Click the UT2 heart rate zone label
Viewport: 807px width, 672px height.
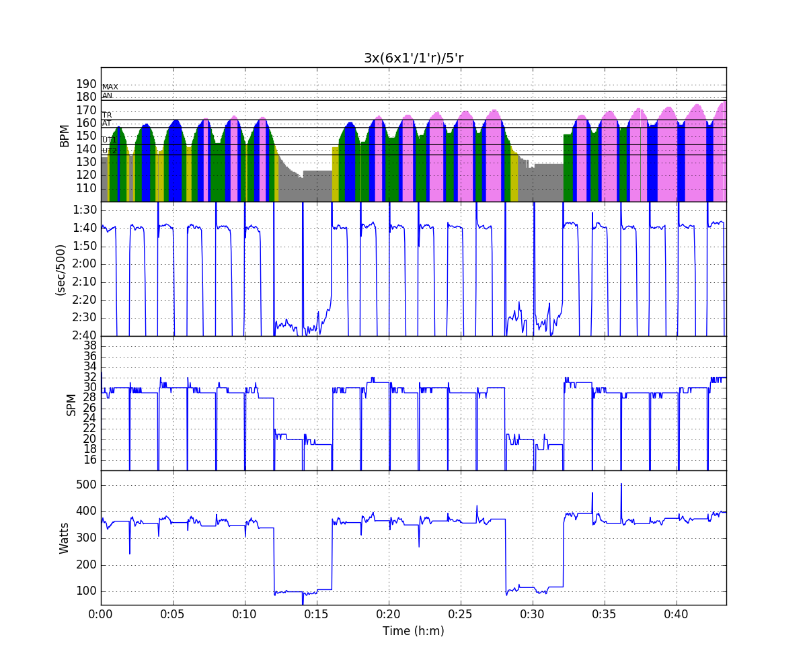click(109, 151)
